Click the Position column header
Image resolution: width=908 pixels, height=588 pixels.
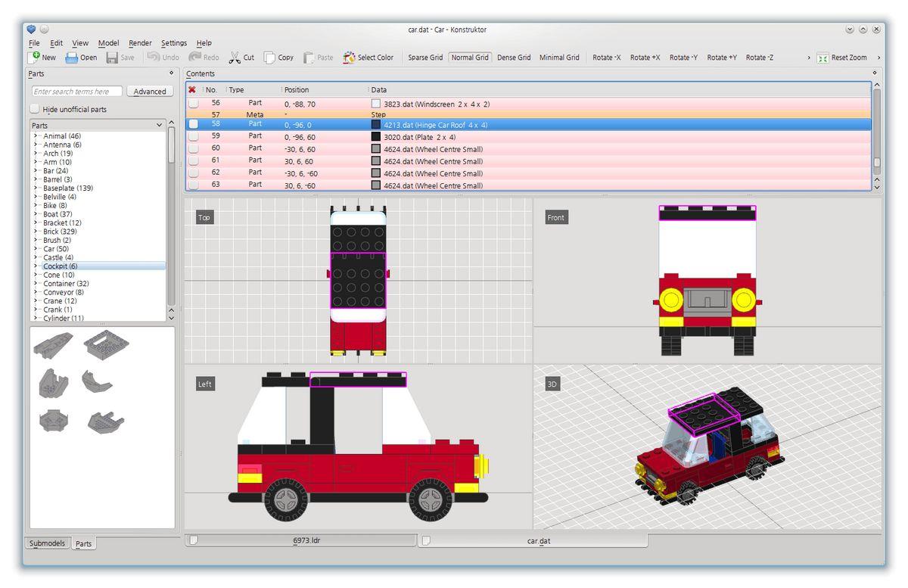297,89
